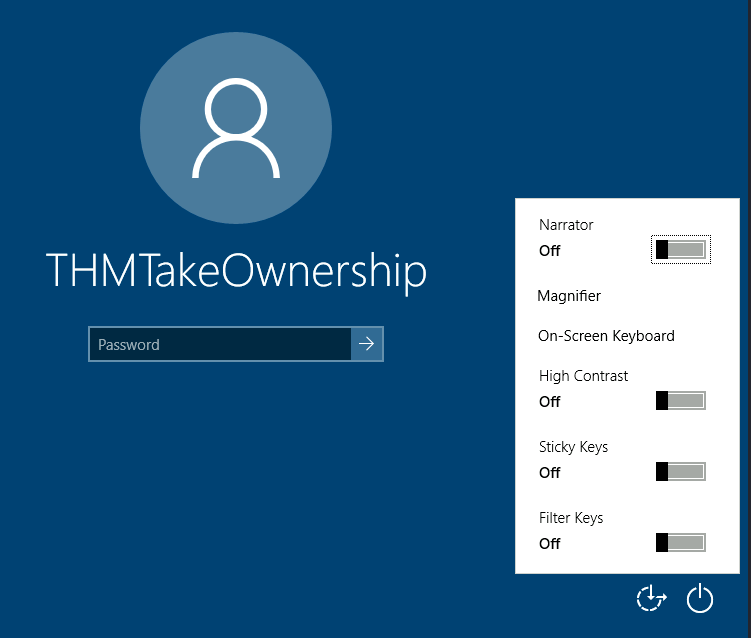Focus the Password input field
This screenshot has height=638, width=751.
220,344
